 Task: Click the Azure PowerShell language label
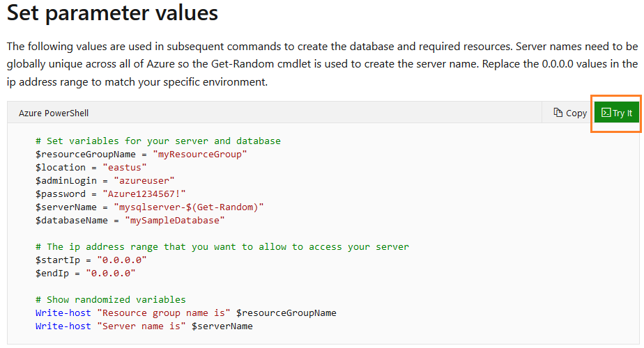pyautogui.click(x=54, y=113)
